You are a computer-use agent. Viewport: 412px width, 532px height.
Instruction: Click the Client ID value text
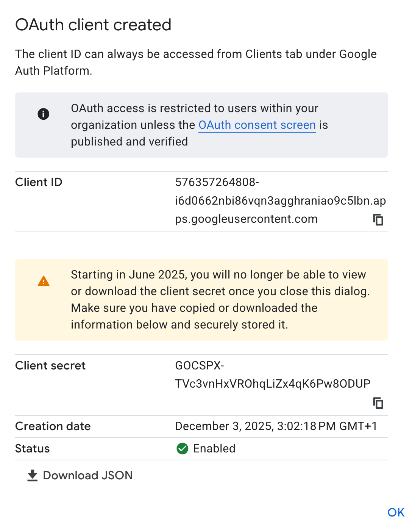(280, 200)
